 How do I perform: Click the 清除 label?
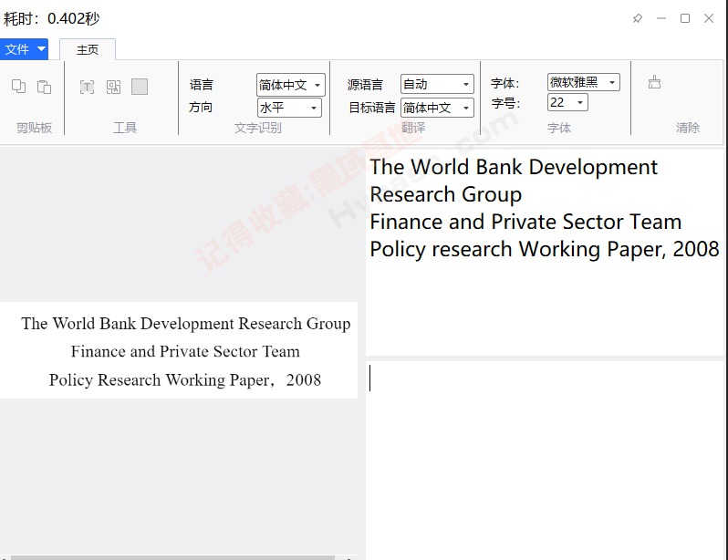click(688, 127)
